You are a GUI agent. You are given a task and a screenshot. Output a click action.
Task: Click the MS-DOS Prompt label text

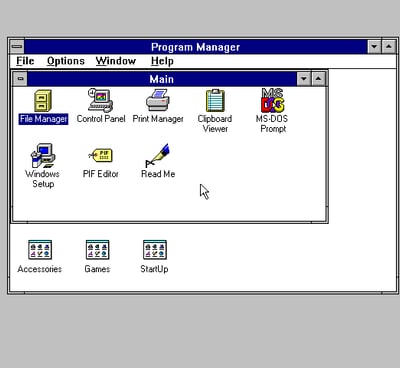coord(272,124)
